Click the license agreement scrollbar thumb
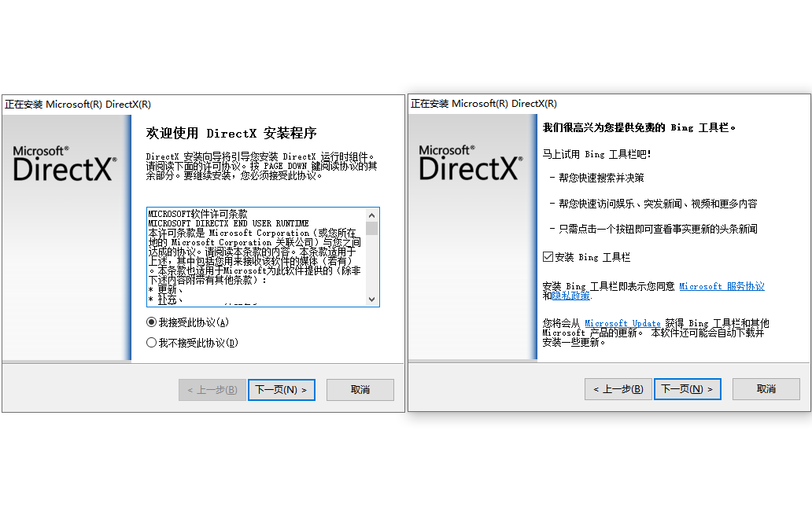The height and width of the screenshot is (511, 812). [372, 228]
